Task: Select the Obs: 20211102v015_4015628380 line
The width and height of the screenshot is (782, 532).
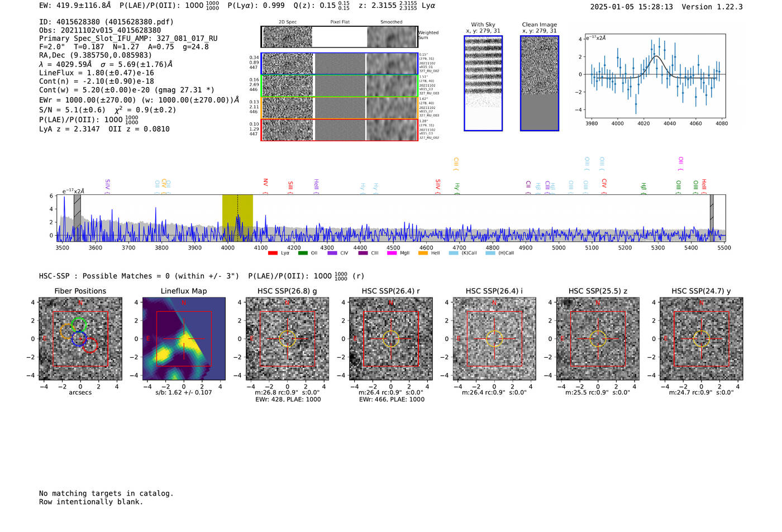Action: click(x=100, y=30)
